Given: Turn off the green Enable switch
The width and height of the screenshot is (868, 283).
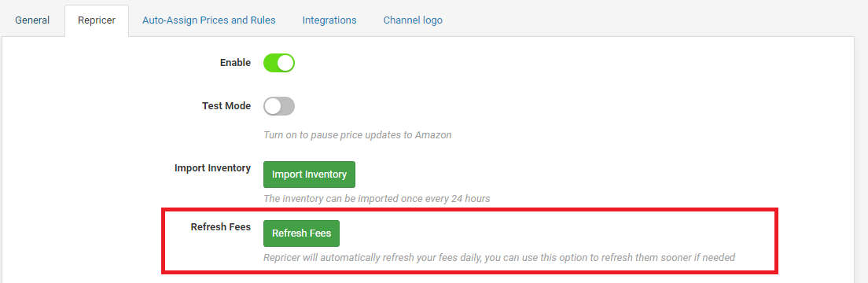Looking at the screenshot, I should tap(279, 63).
